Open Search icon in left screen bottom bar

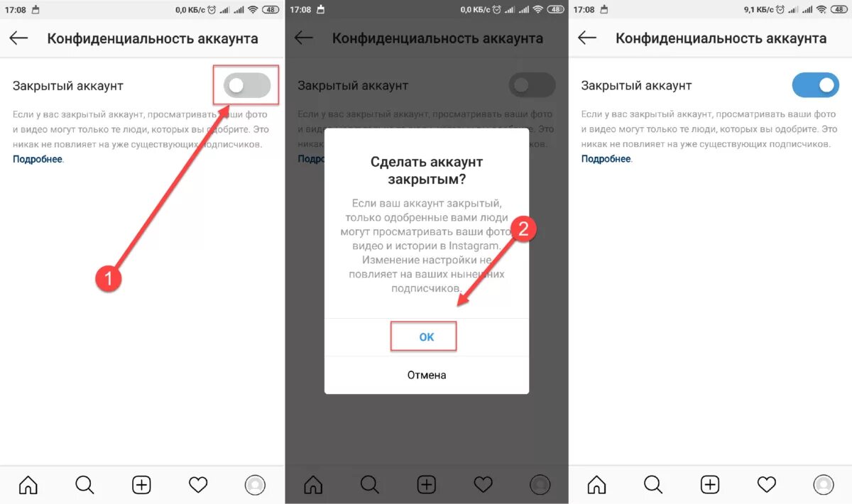[x=84, y=485]
